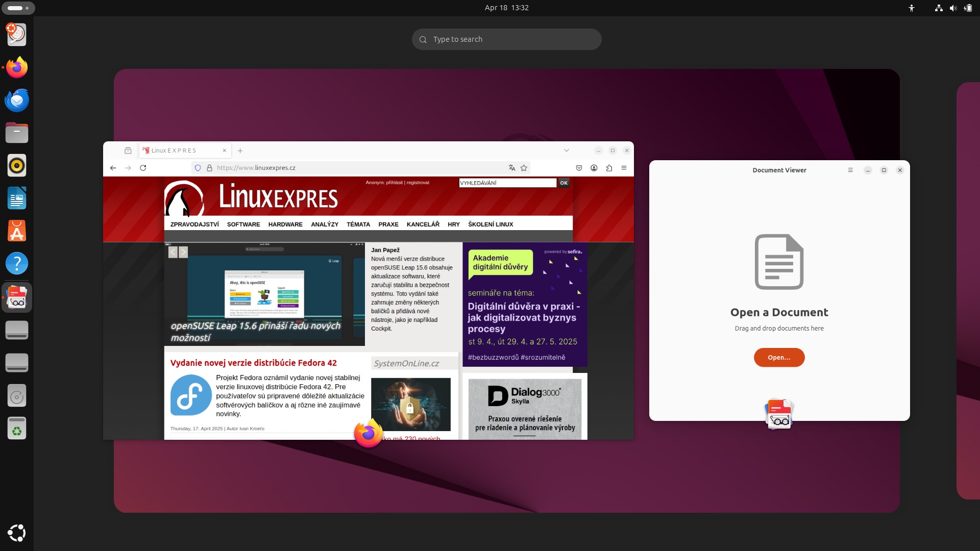Open TÉMATA menu item
Screen dimensions: 980x551
[358, 224]
